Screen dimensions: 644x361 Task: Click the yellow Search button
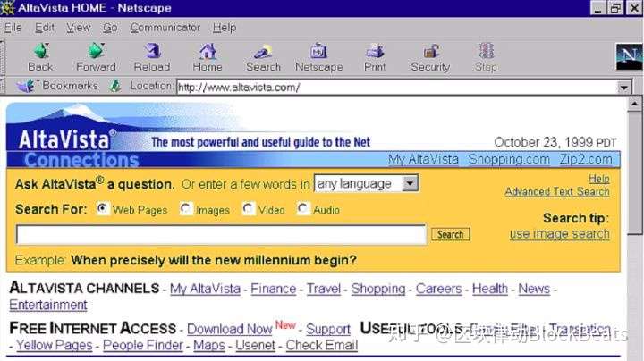click(x=451, y=234)
